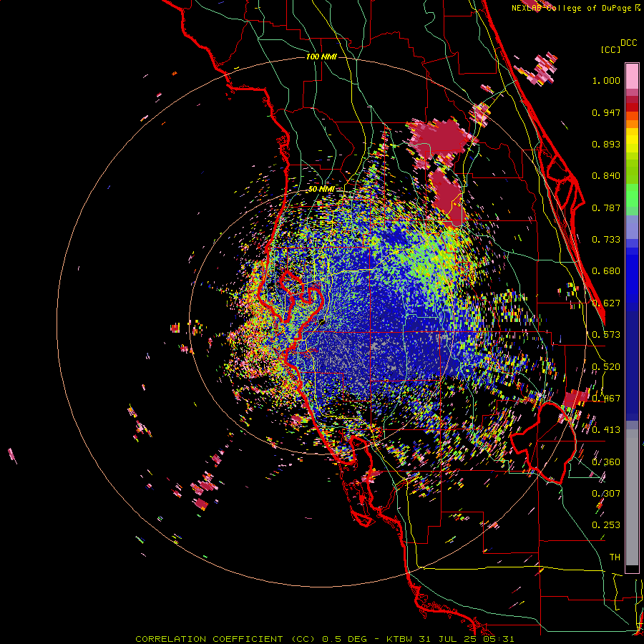
Task: Click the 05:31 timestamp
Action: (500, 639)
